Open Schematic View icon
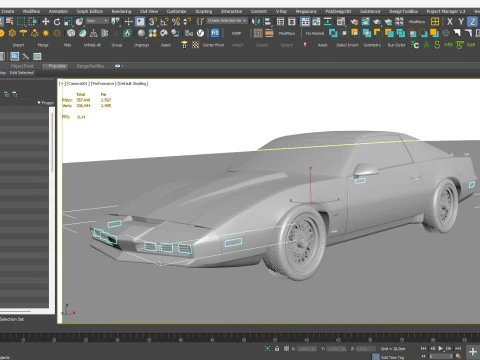 tap(328, 22)
